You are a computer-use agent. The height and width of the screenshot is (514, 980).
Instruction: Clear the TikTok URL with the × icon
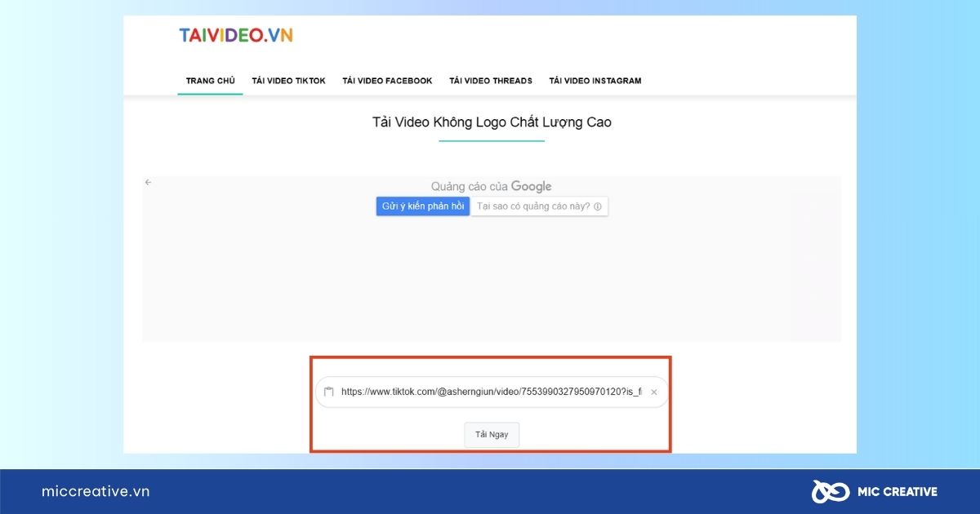[653, 392]
